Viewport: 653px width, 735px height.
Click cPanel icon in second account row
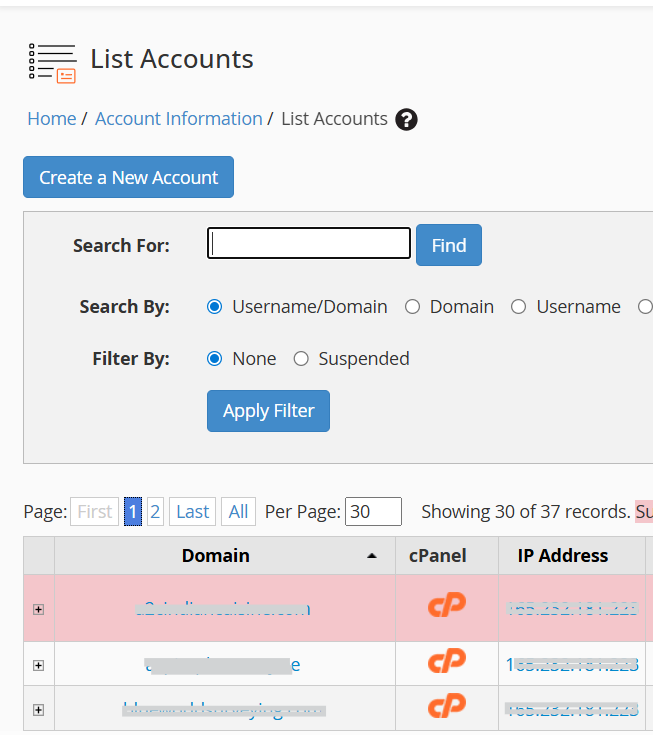tap(447, 663)
